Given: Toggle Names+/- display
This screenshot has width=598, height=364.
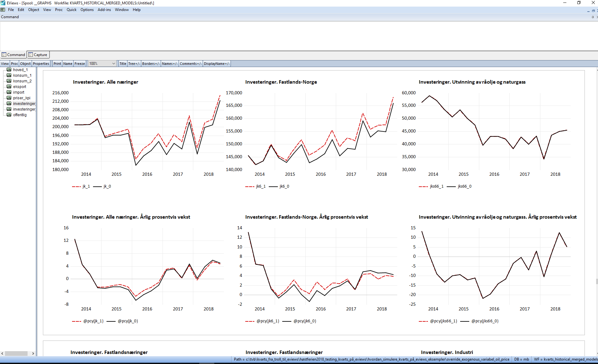Looking at the screenshot, I should (x=170, y=64).
